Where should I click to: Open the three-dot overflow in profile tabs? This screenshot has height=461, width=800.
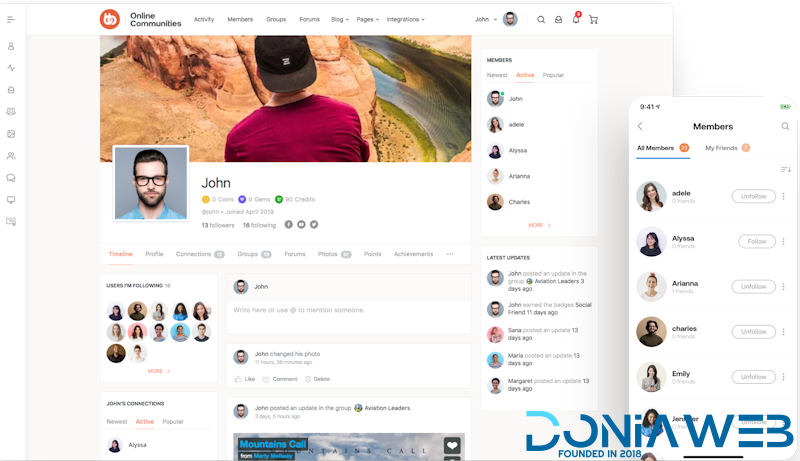[x=449, y=254]
